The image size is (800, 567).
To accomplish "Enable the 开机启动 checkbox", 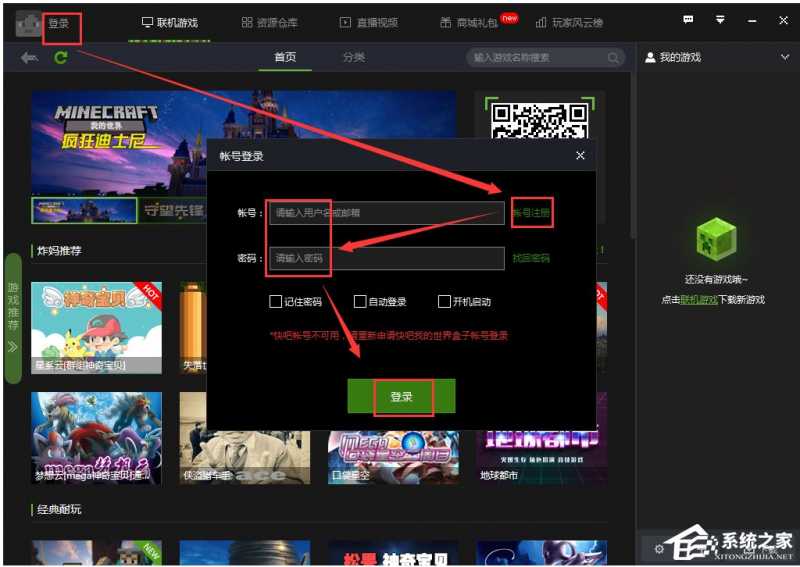I will (444, 302).
